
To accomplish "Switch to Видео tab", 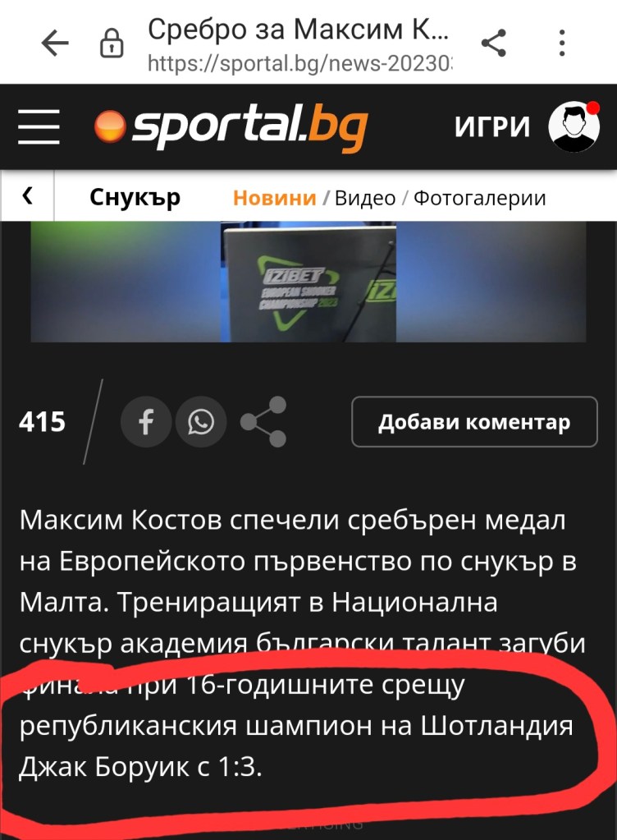I will click(365, 198).
